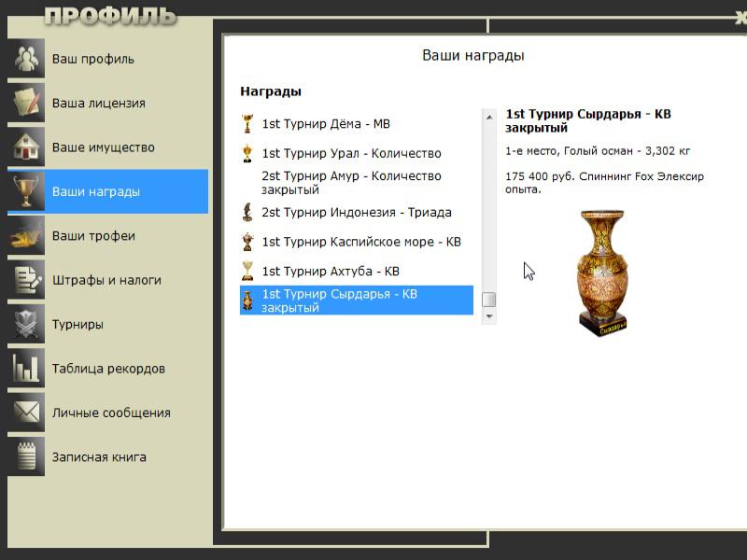Viewport: 747px width, 560px height.
Task: Select award 1st Турнир Дёма - МВ
Action: click(x=357, y=124)
